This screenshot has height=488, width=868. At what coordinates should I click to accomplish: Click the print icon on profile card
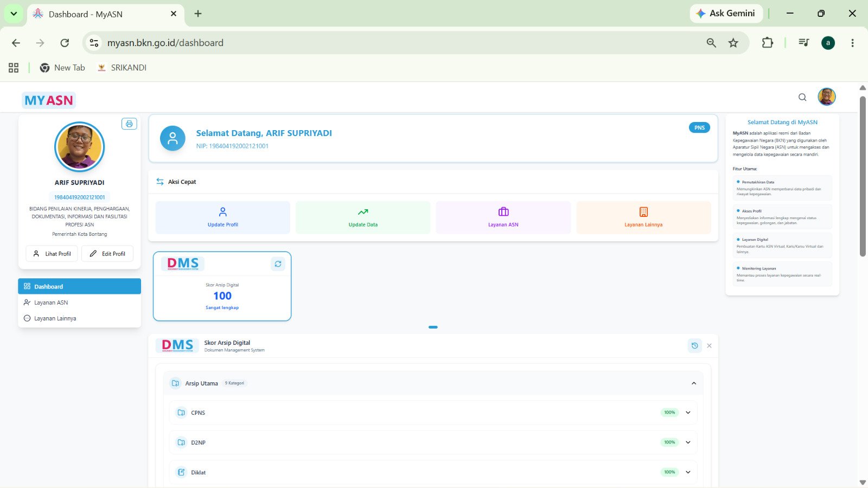click(129, 124)
